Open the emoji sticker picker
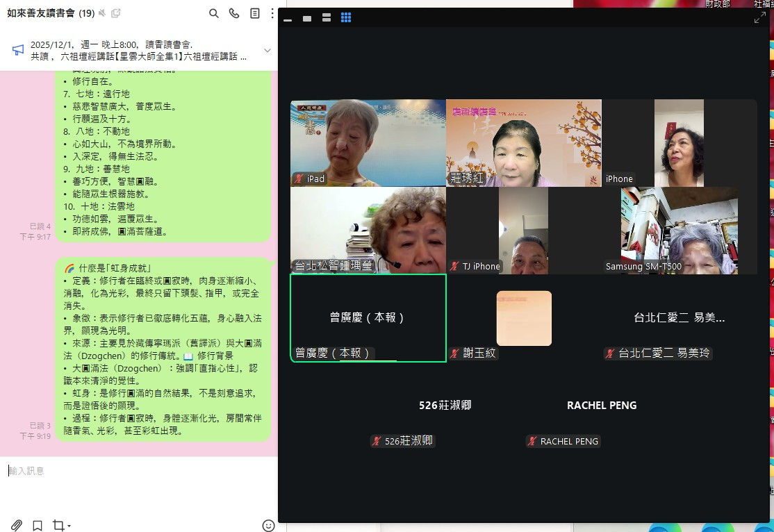774x532 pixels. click(268, 525)
